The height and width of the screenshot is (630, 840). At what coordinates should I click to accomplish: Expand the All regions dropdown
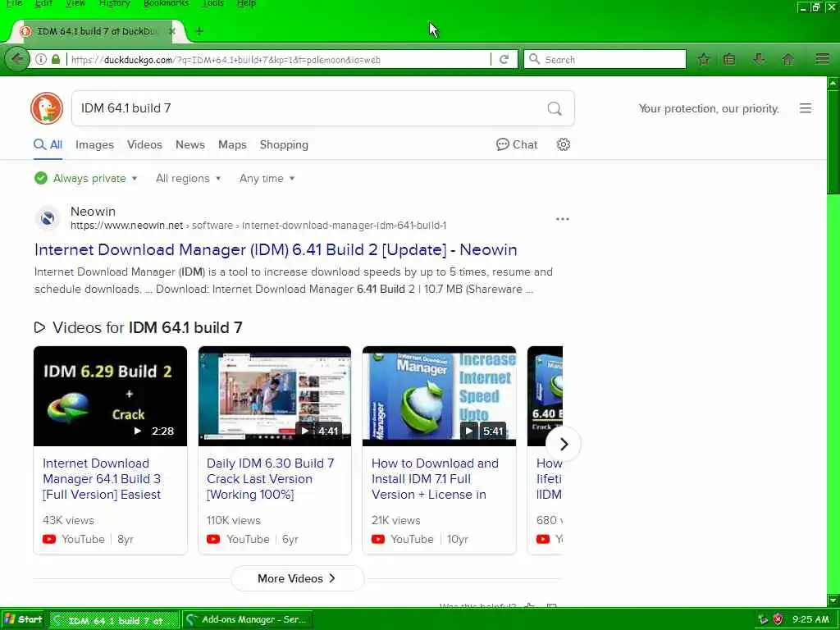(188, 178)
